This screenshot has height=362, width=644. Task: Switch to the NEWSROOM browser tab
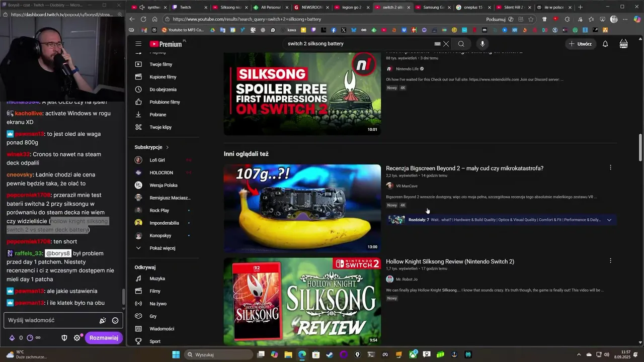click(311, 8)
